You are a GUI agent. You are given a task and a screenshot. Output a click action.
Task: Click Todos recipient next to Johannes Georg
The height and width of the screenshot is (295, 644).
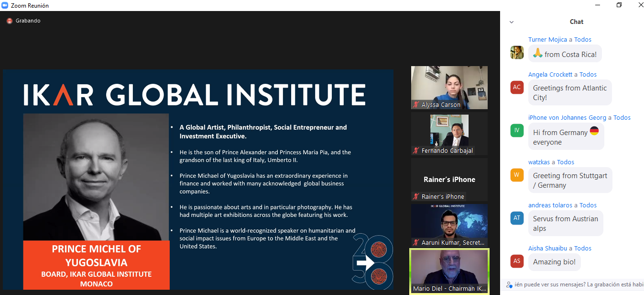pyautogui.click(x=622, y=118)
